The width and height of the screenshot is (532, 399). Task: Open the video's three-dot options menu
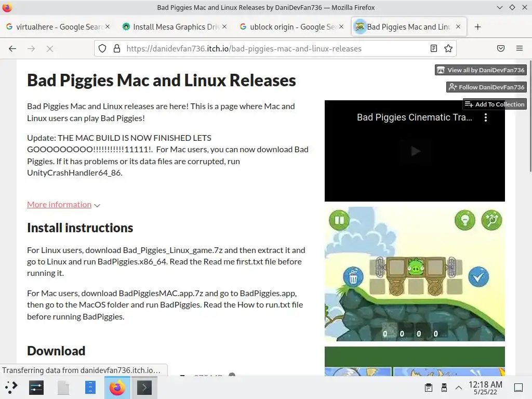(x=486, y=117)
